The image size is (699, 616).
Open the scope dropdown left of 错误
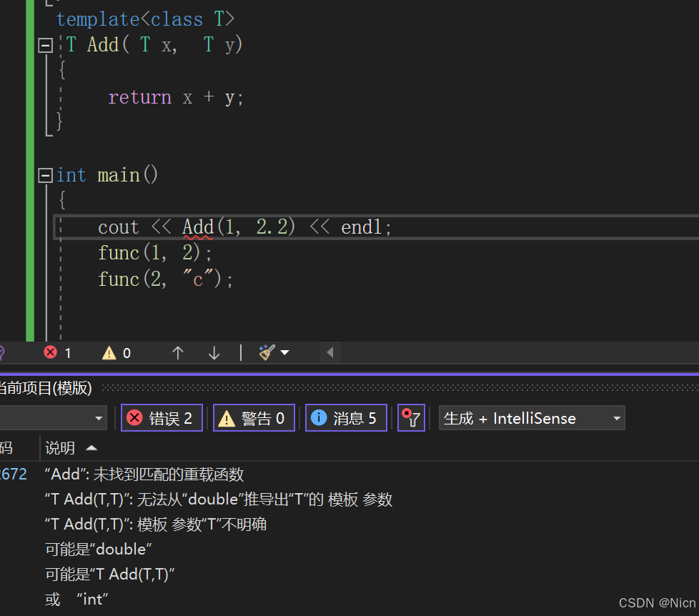point(53,418)
